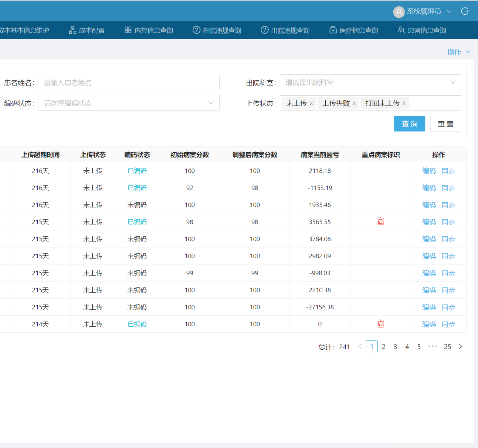This screenshot has width=478, height=448.
Task: Click 同步 link in the 2210.38 row
Action: (448, 290)
